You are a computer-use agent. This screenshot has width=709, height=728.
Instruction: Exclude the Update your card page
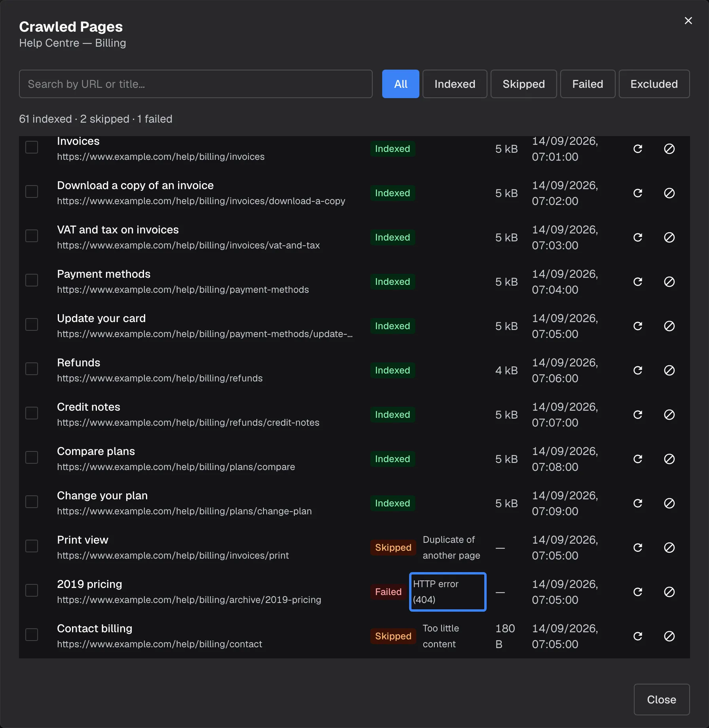tap(669, 326)
